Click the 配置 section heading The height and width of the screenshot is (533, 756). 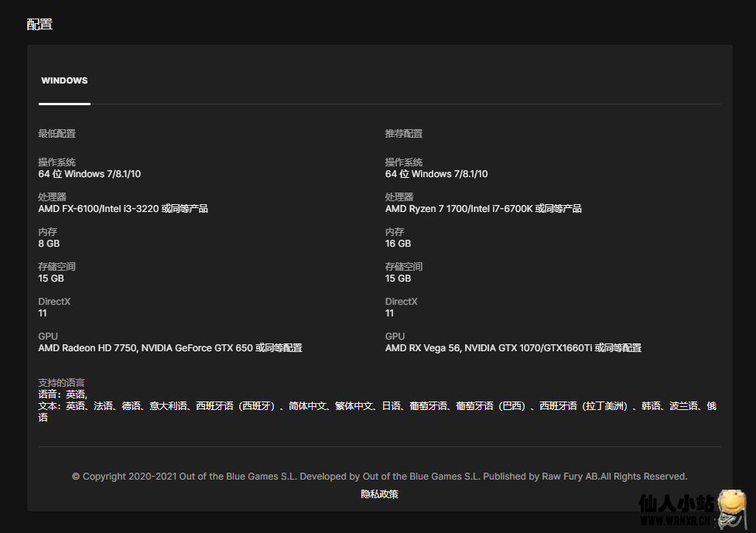click(39, 24)
